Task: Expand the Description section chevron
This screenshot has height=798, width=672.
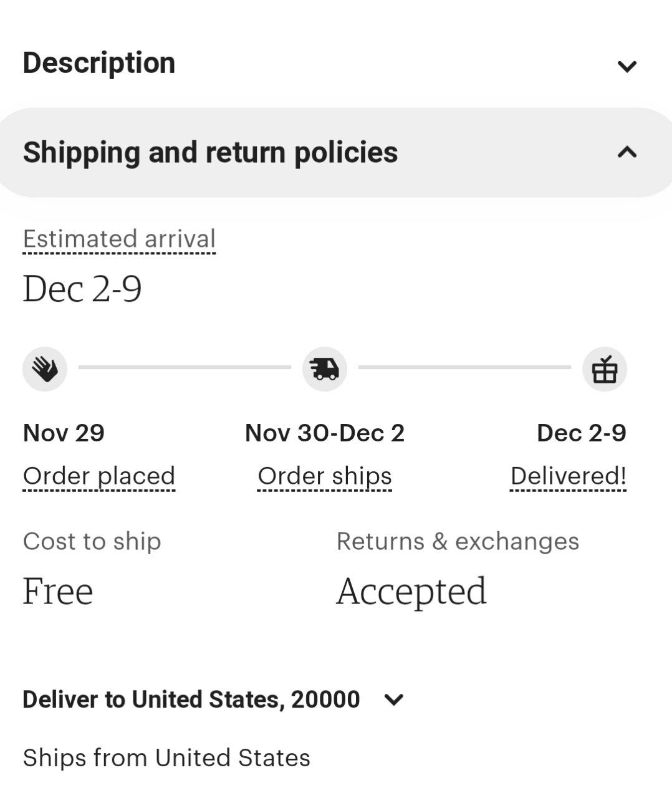Action: point(626,66)
